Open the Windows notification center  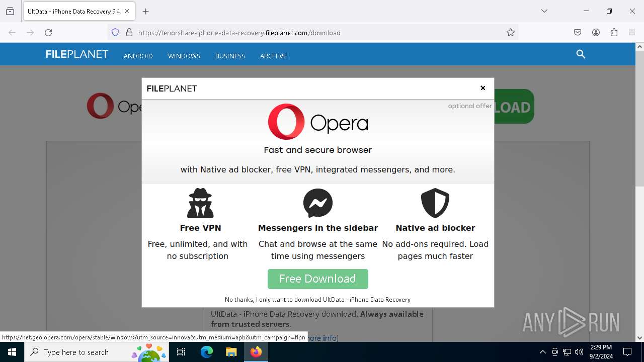pyautogui.click(x=627, y=352)
